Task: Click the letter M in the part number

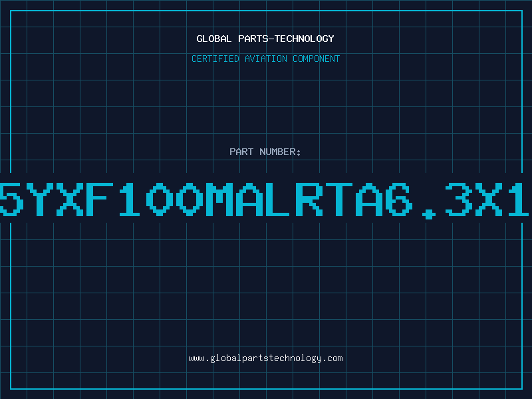Action: pos(219,199)
